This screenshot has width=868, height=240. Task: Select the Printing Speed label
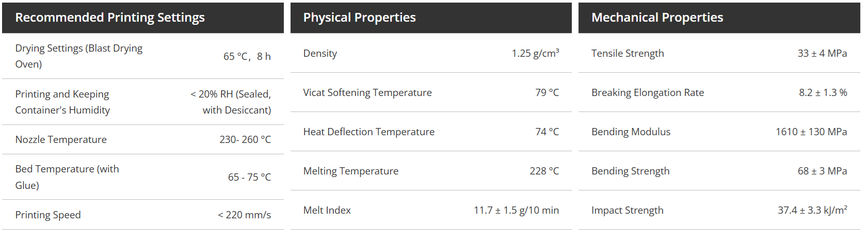pyautogui.click(x=48, y=215)
